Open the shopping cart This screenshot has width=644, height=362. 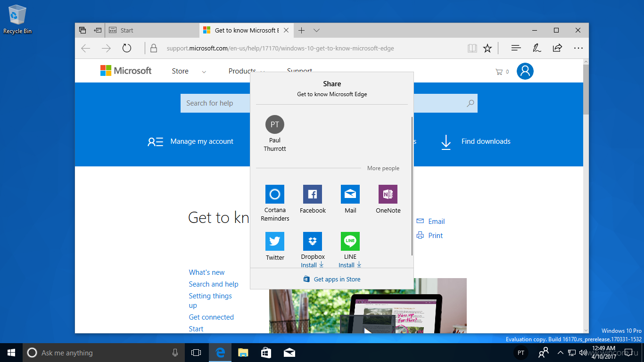click(x=502, y=72)
